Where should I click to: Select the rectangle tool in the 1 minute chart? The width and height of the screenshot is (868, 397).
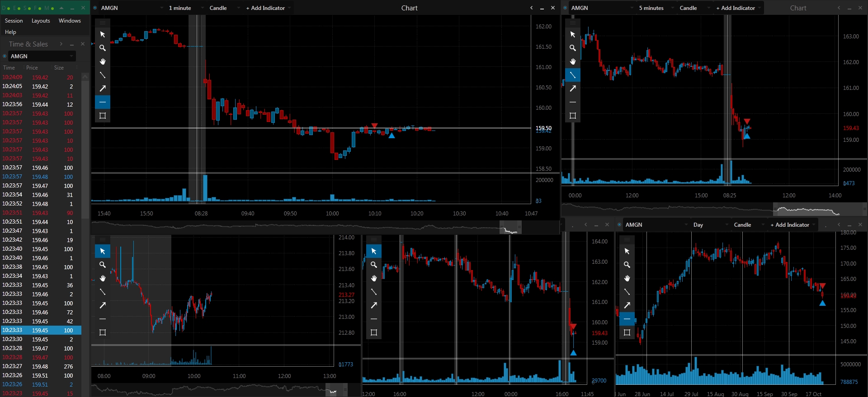coord(103,116)
